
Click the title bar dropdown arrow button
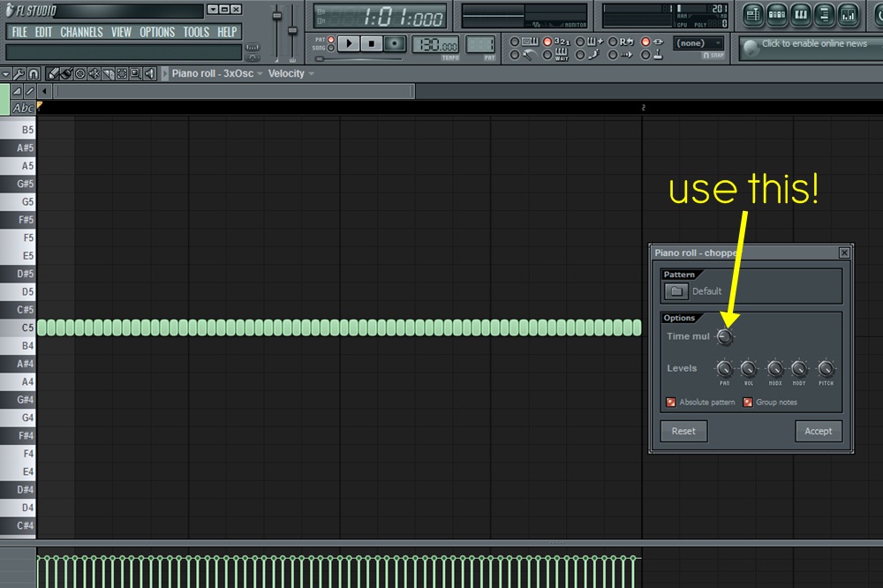click(x=212, y=9)
